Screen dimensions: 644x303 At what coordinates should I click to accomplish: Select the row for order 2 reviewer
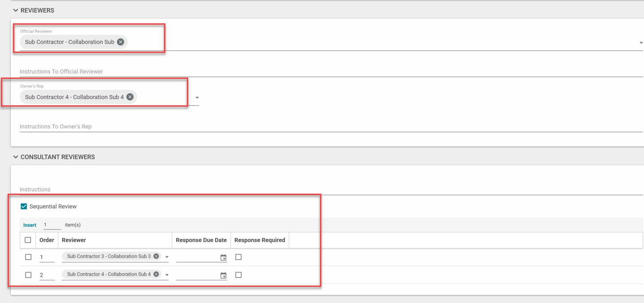[x=28, y=275]
